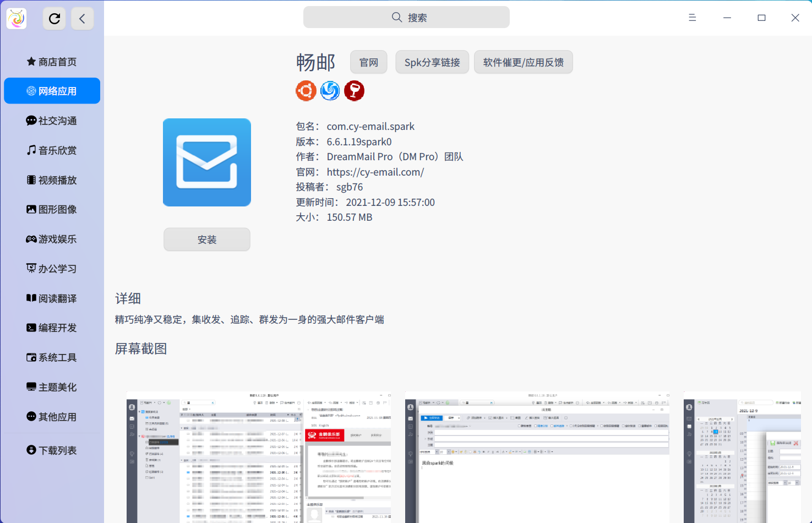The width and height of the screenshot is (812, 523).
Task: Open 下载列表 from the sidebar
Action: coord(52,450)
